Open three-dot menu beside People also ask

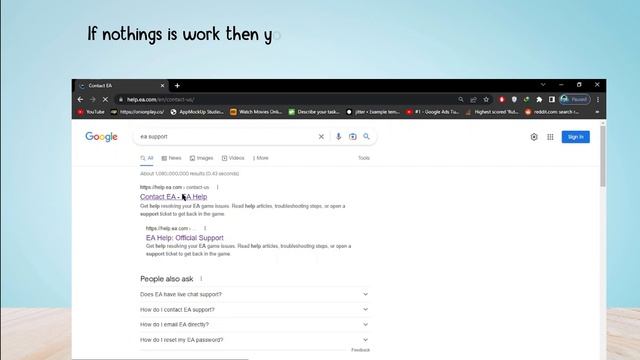tap(201, 279)
